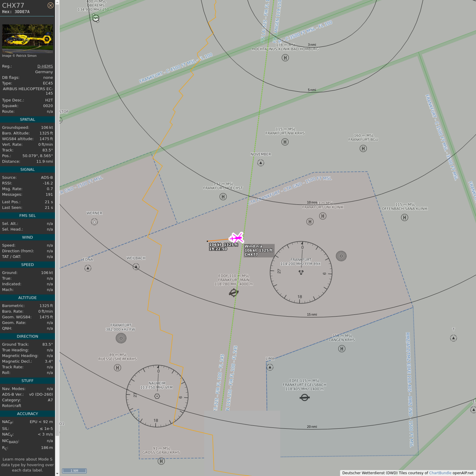Screen dimensions: 476x476
Task: Click the Frankfurt Main EDDF airport symbol
Action: coord(234,293)
